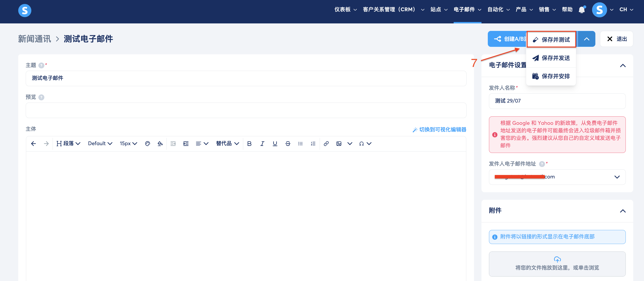The width and height of the screenshot is (644, 281).
Task: Toggle strikethrough formatting
Action: coord(288,144)
